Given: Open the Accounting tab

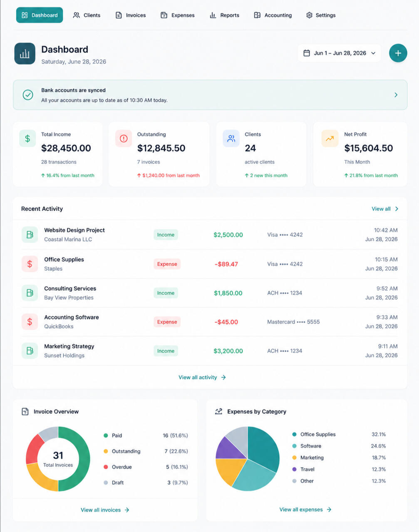Looking at the screenshot, I should (273, 15).
